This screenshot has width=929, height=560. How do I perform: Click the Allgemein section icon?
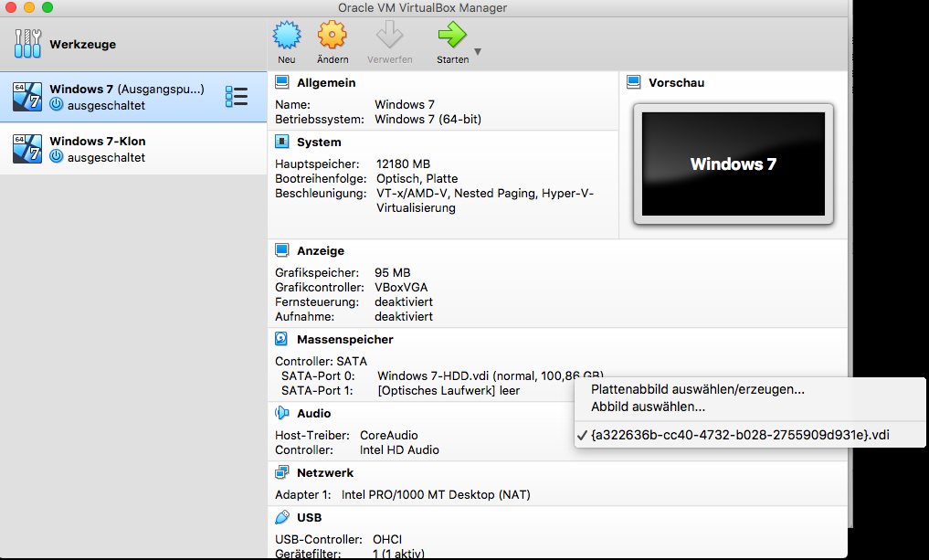point(282,82)
